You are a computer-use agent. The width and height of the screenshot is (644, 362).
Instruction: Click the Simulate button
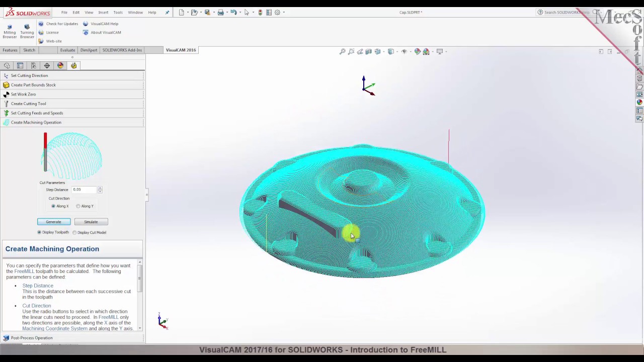click(91, 222)
